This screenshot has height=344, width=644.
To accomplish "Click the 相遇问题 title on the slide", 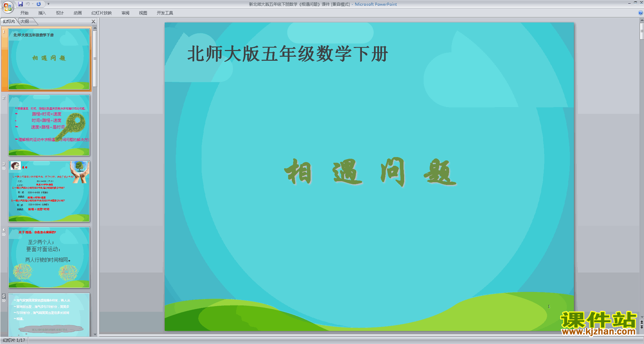I will pyautogui.click(x=370, y=172).
